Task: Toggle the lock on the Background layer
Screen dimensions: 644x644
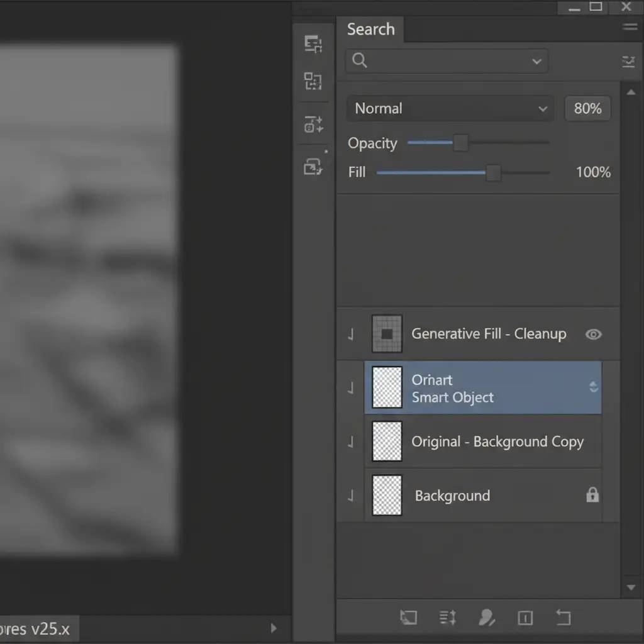Action: point(592,496)
